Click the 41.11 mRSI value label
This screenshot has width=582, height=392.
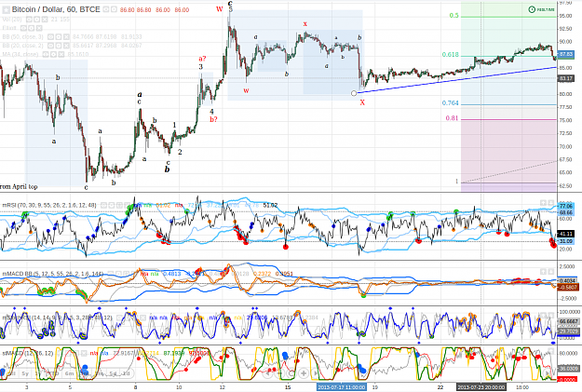click(565, 234)
